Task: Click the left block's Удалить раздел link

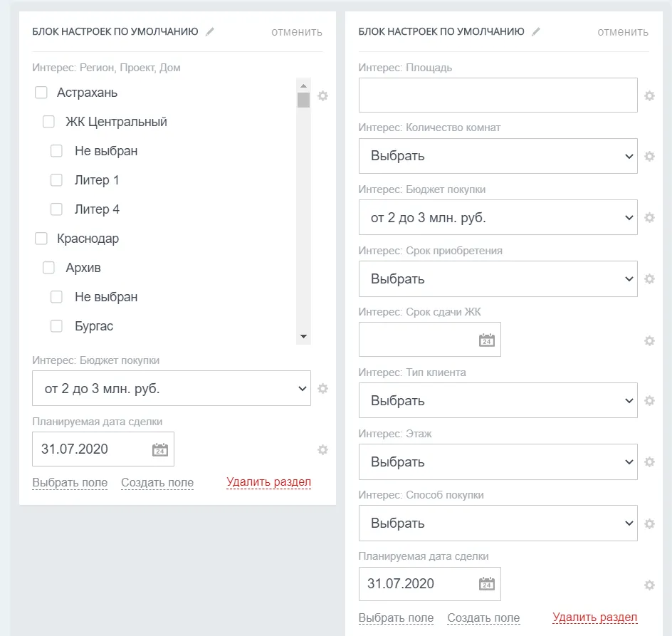Action: [268, 482]
